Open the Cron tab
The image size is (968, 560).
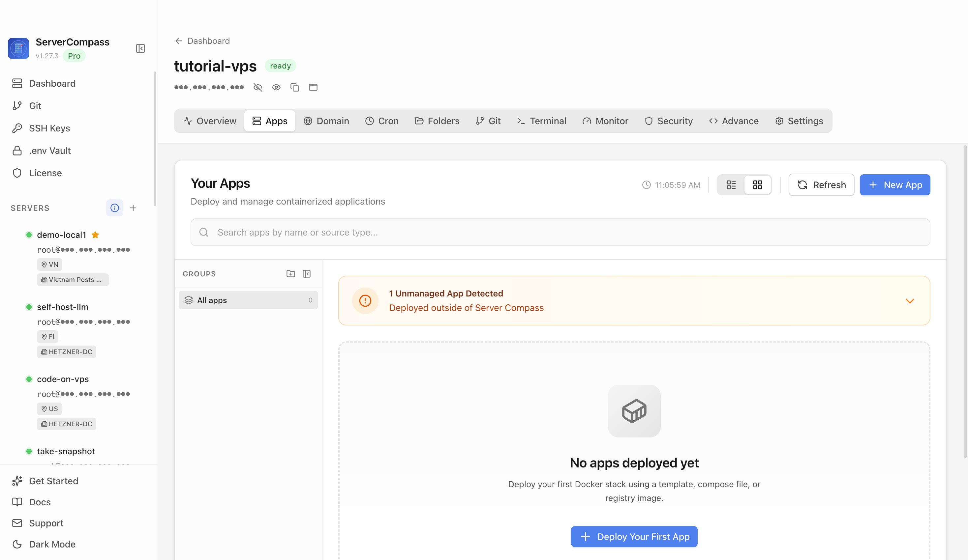[382, 121]
